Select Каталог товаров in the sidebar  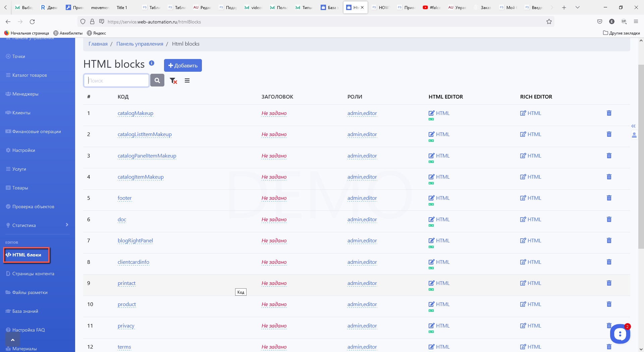[30, 75]
